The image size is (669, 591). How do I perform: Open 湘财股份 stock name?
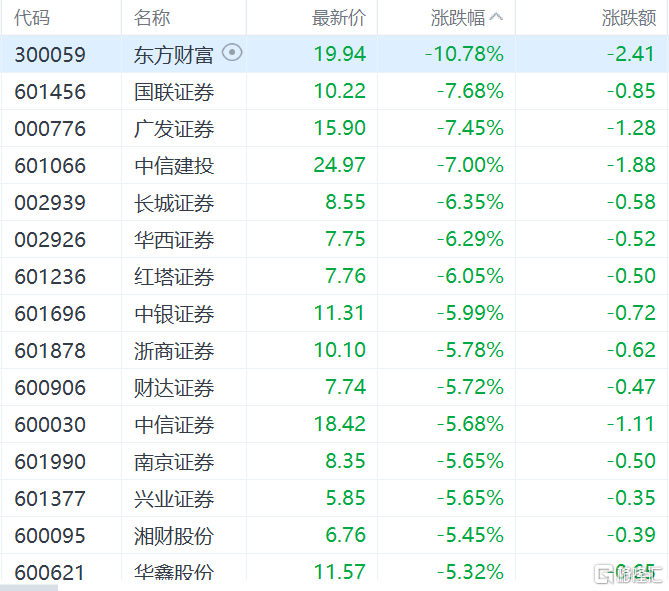coord(174,536)
